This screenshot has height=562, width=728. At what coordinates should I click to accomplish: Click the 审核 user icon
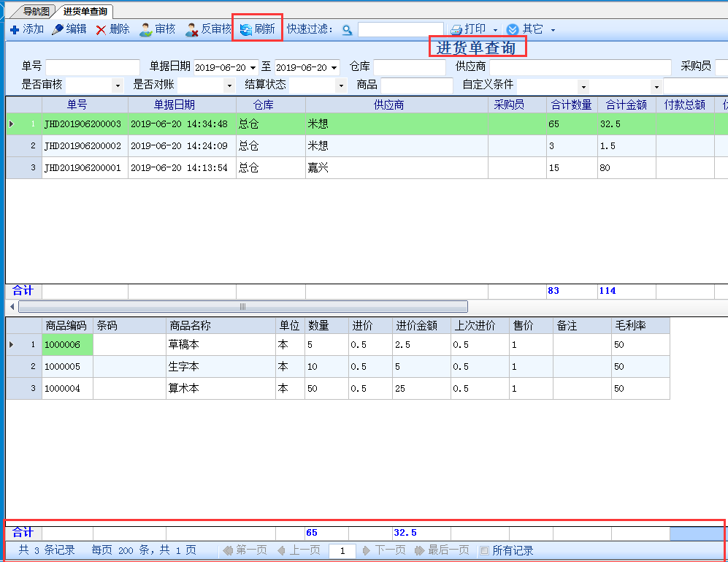146,30
